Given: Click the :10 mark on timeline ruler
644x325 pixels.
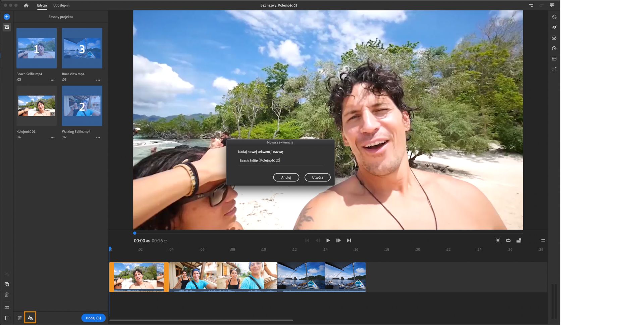Looking at the screenshot, I should pyautogui.click(x=263, y=249).
